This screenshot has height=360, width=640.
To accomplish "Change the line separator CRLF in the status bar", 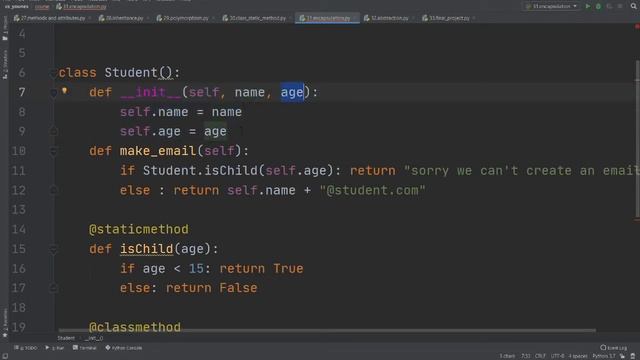I will click(540, 356).
